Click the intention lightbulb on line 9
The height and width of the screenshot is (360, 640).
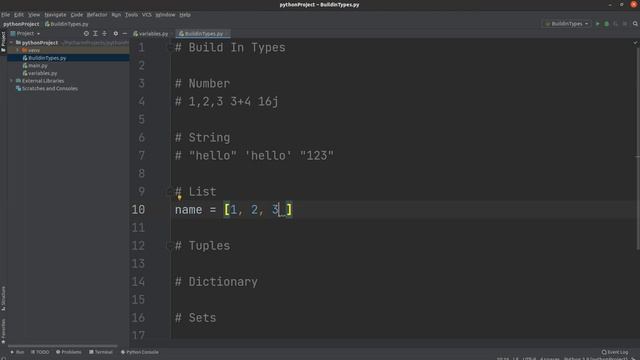179,198
